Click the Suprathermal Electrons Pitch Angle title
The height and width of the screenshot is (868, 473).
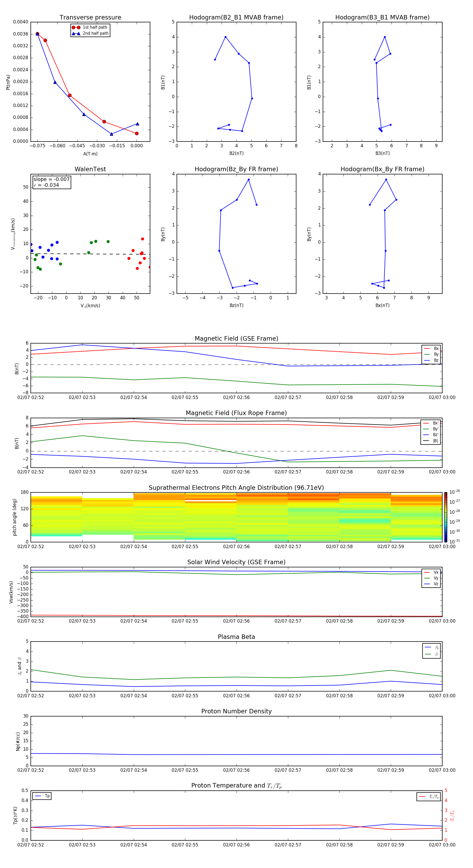[236, 488]
